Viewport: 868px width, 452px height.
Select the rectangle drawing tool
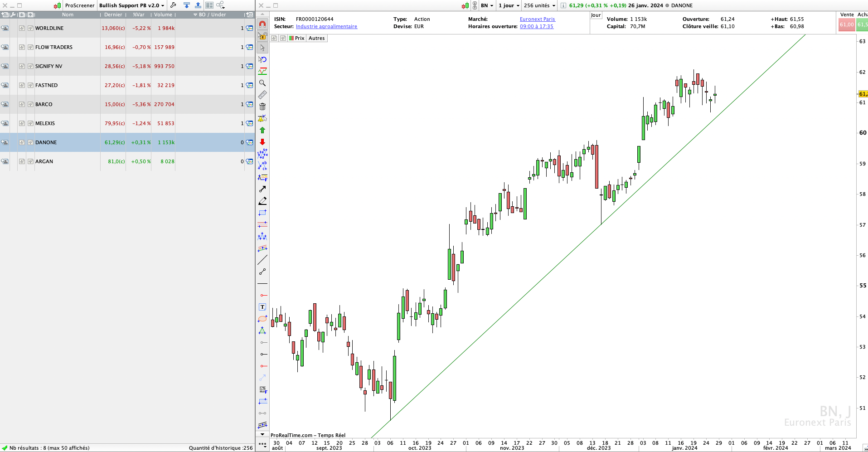point(262,213)
